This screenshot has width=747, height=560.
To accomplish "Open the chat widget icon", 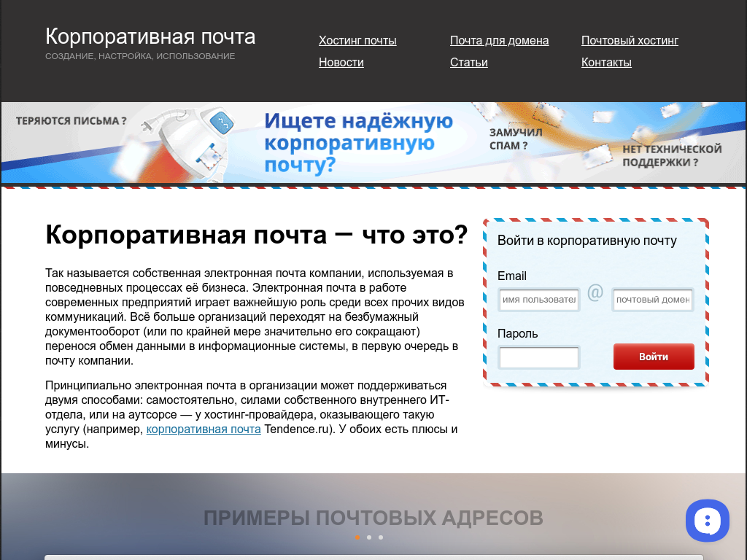I will (x=708, y=521).
